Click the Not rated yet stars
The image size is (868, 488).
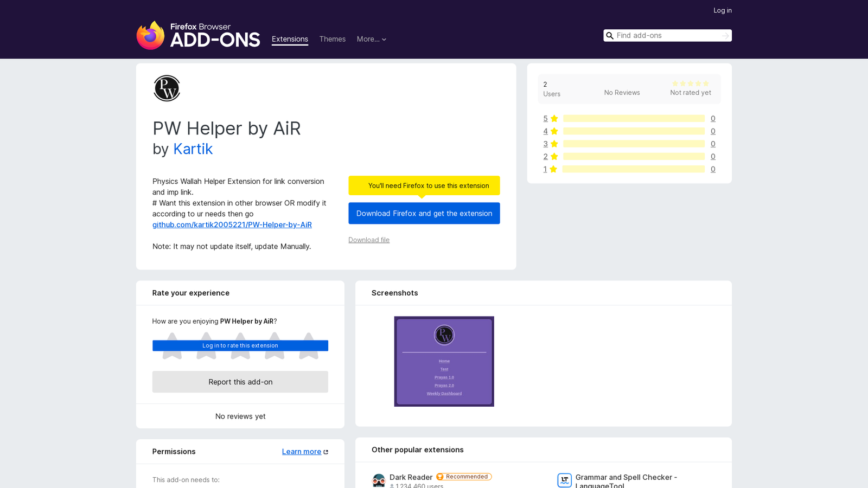click(x=691, y=84)
